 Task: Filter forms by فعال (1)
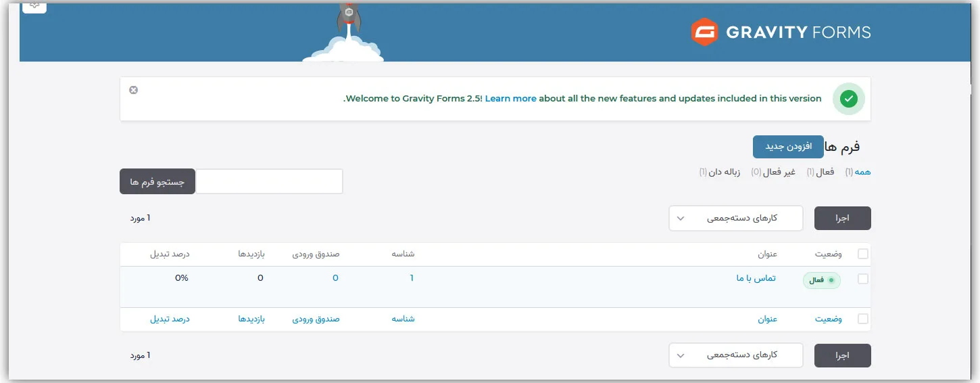tap(820, 172)
